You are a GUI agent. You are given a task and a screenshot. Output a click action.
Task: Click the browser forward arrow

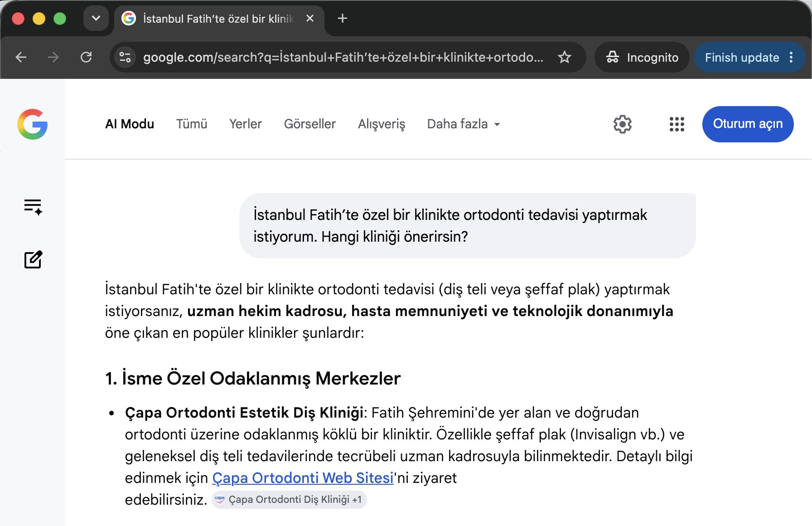coord(53,57)
